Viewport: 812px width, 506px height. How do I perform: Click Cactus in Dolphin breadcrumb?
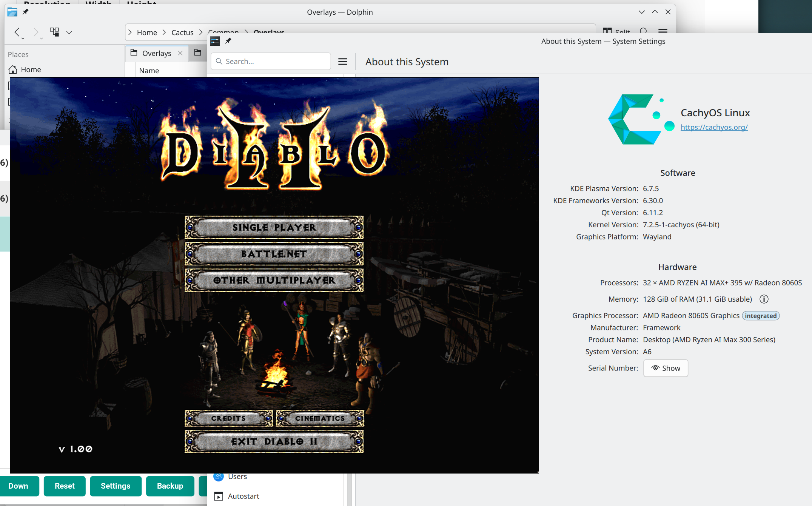pos(182,32)
